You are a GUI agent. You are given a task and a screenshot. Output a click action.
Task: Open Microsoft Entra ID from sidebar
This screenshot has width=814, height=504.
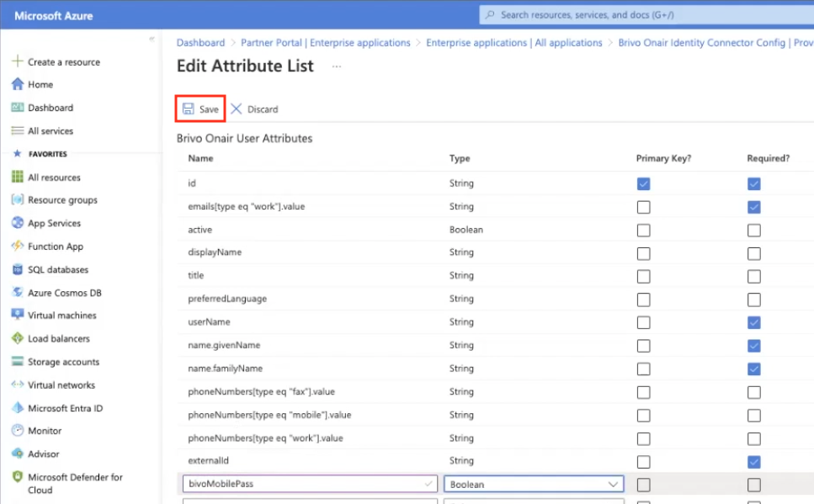[66, 408]
